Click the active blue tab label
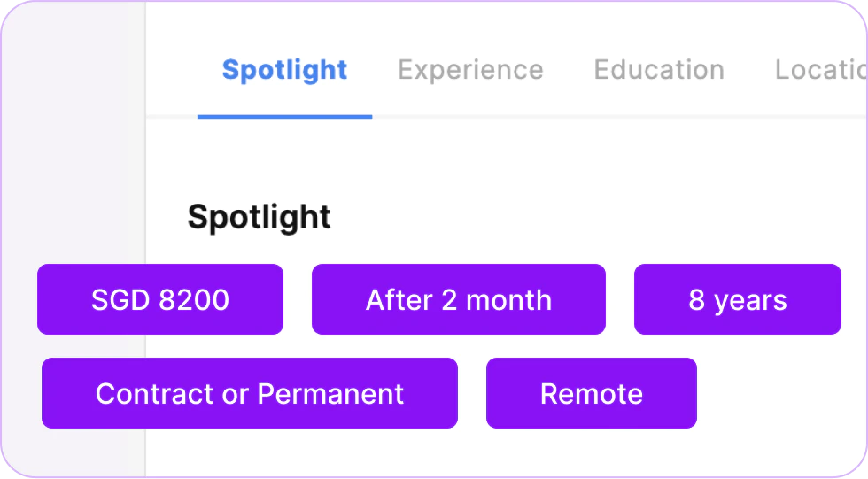The width and height of the screenshot is (868, 479). click(284, 70)
